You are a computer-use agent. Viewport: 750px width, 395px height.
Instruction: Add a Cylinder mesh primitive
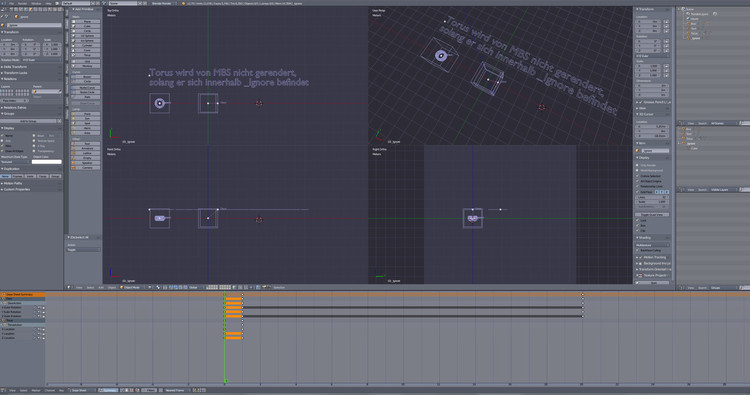coord(86,45)
